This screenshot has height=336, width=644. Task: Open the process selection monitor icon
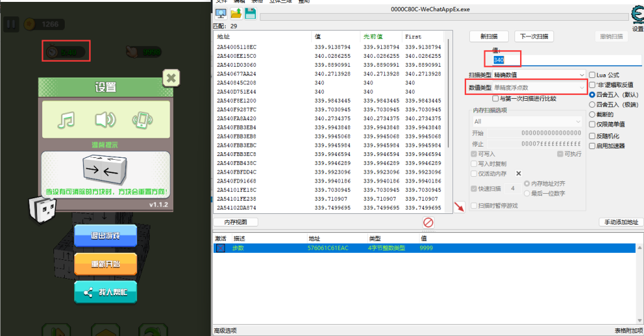[x=221, y=14]
